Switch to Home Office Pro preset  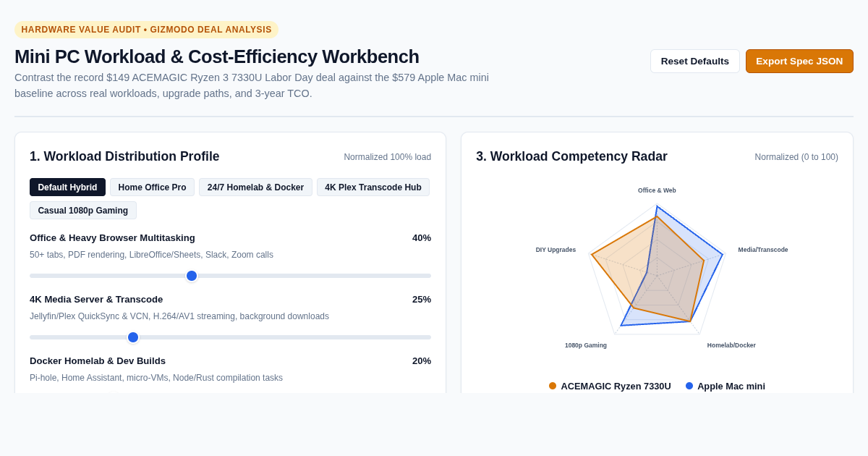[x=152, y=187]
